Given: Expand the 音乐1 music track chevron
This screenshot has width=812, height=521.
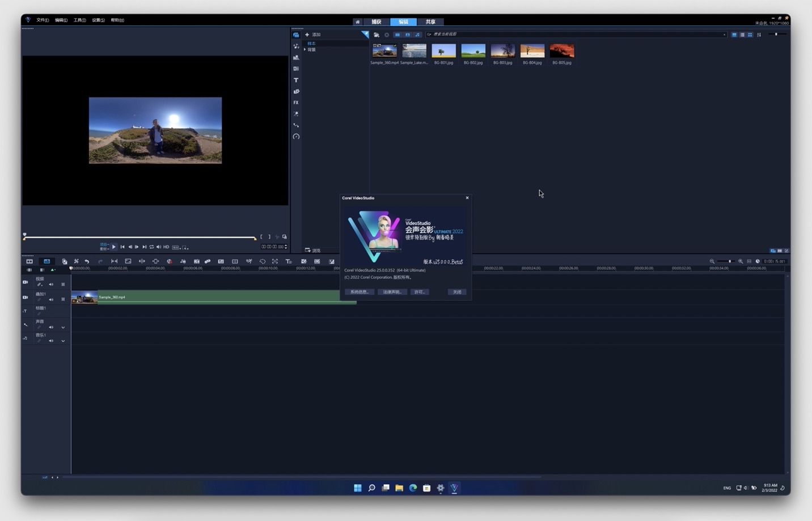Looking at the screenshot, I should (x=63, y=341).
